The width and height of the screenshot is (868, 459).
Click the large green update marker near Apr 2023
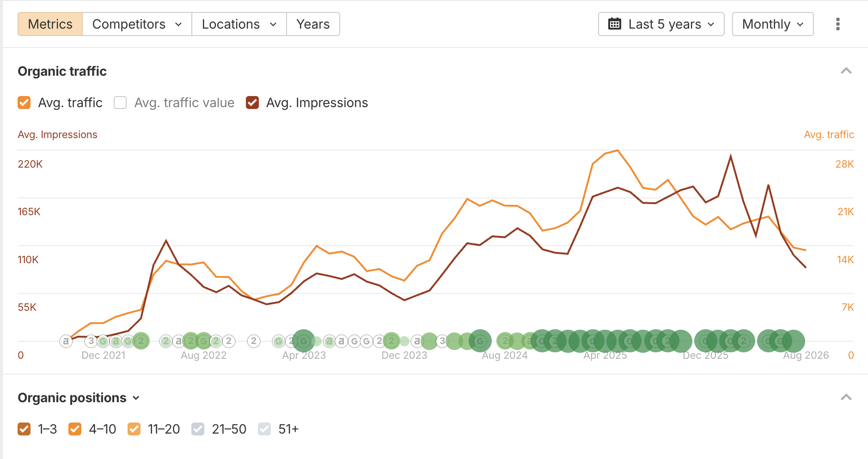click(x=304, y=341)
